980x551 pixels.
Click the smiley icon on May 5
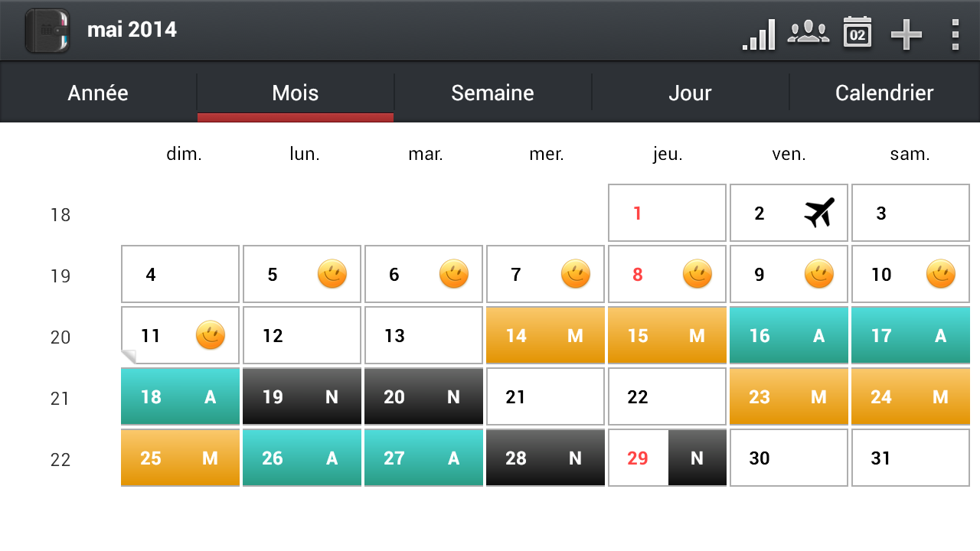pos(332,274)
